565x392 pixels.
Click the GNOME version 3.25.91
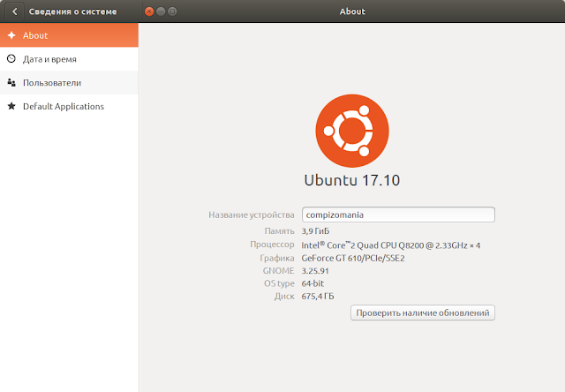tap(315, 271)
